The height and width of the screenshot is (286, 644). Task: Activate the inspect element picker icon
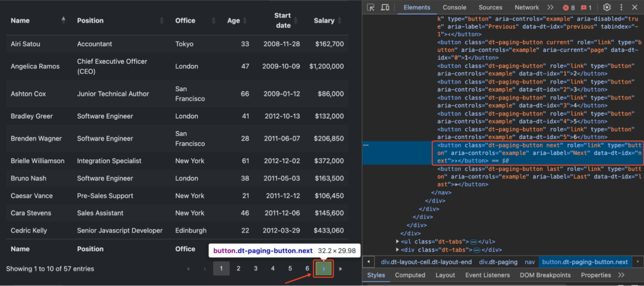(x=371, y=7)
